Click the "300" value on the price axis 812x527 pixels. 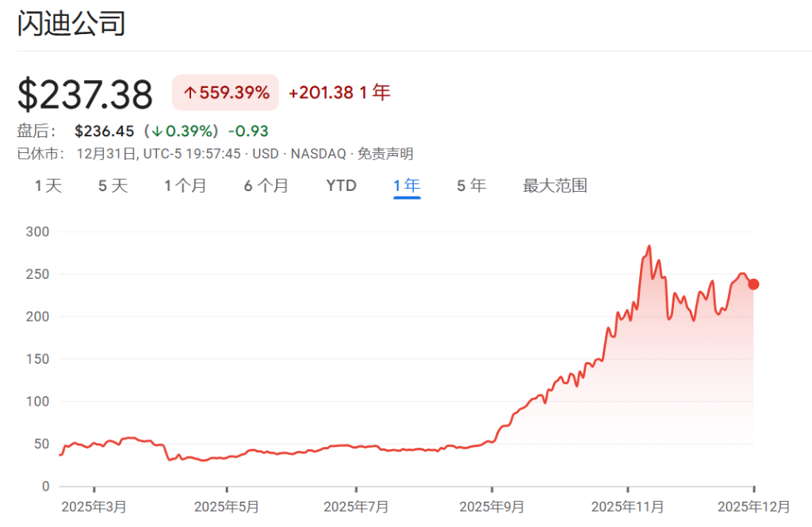click(x=39, y=231)
